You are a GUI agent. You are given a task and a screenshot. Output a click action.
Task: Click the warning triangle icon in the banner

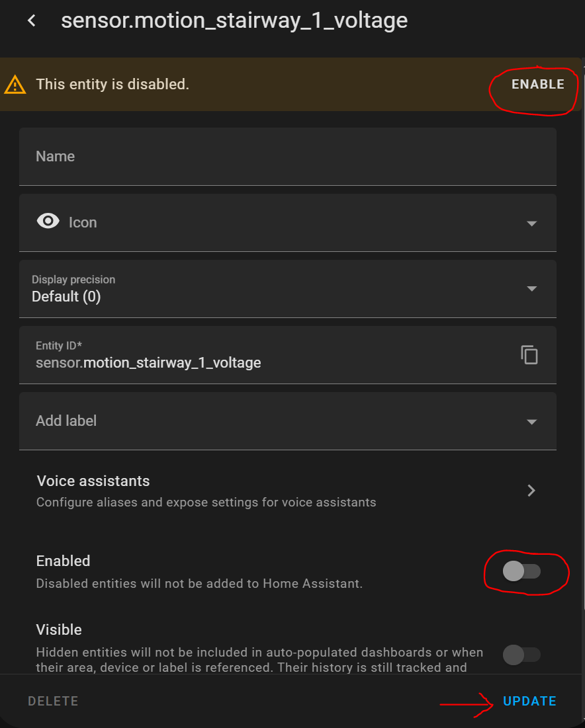pos(15,85)
